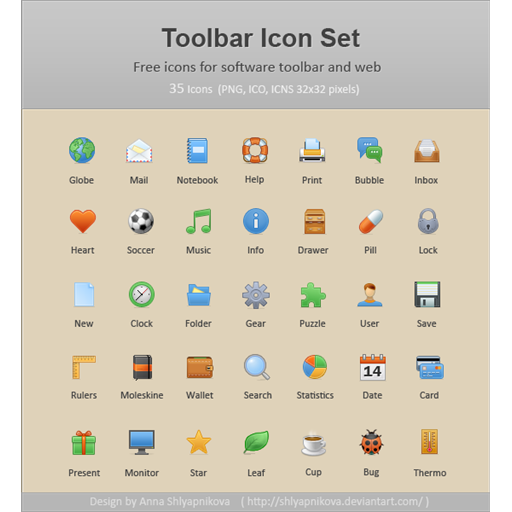Click the blue Info icon

(x=256, y=221)
